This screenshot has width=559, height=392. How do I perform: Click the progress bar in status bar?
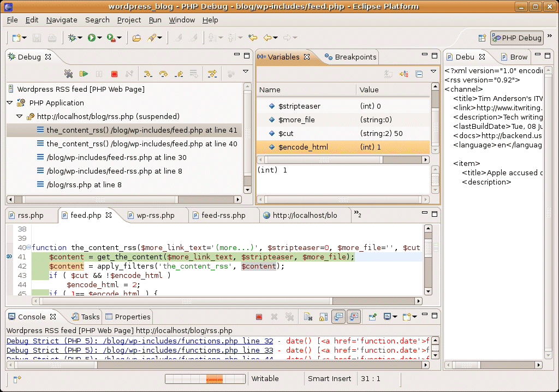(205, 379)
